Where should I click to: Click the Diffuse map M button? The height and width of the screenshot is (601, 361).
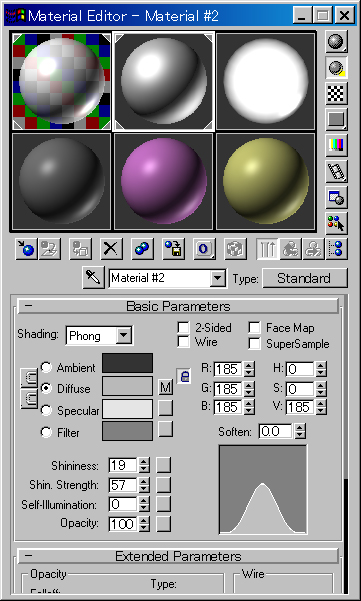tap(166, 388)
